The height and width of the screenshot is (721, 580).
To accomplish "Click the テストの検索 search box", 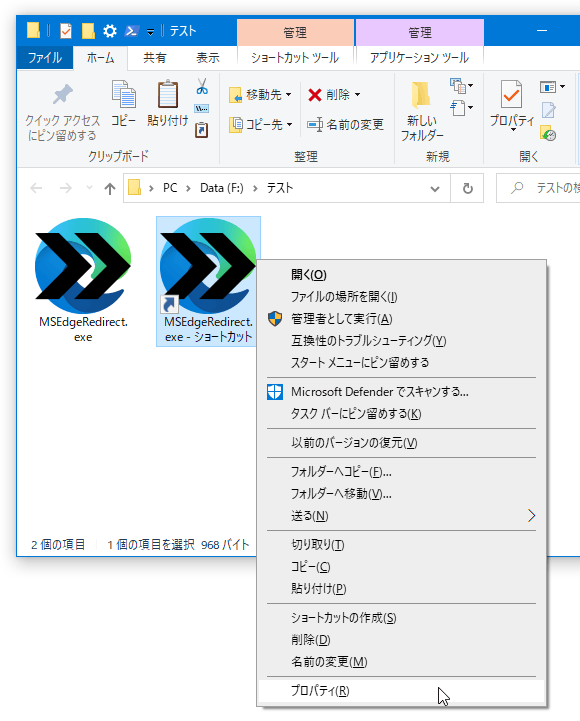I will tap(538, 188).
